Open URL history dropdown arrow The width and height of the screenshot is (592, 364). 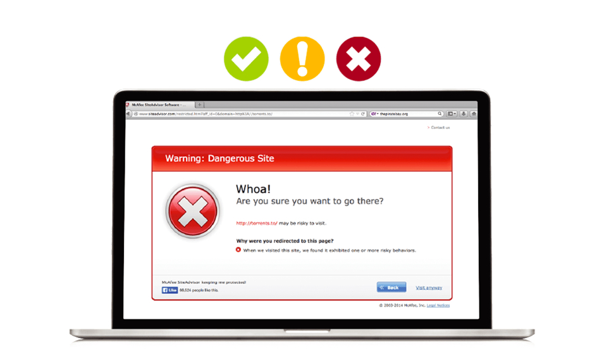[x=357, y=114]
